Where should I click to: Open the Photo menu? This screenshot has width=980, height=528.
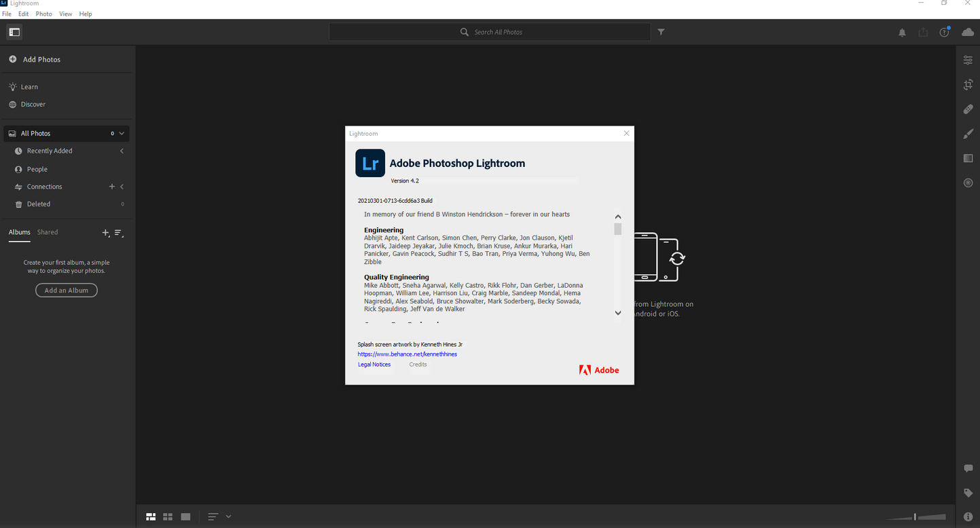(43, 14)
